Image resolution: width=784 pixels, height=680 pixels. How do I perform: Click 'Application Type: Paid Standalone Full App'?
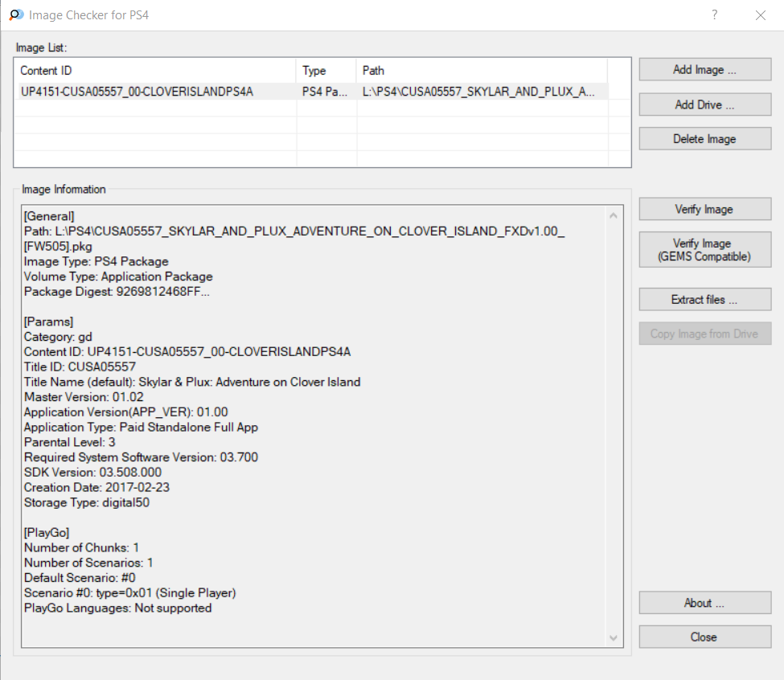141,427
